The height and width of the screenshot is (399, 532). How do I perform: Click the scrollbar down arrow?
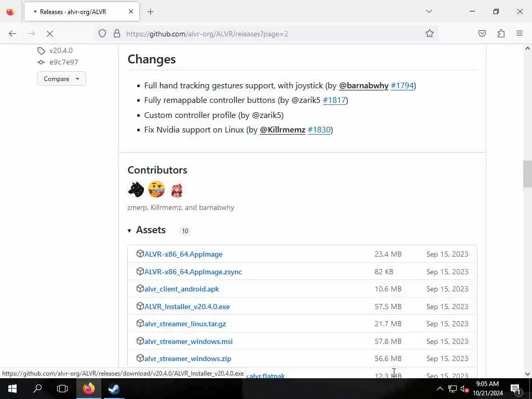[x=527, y=374]
